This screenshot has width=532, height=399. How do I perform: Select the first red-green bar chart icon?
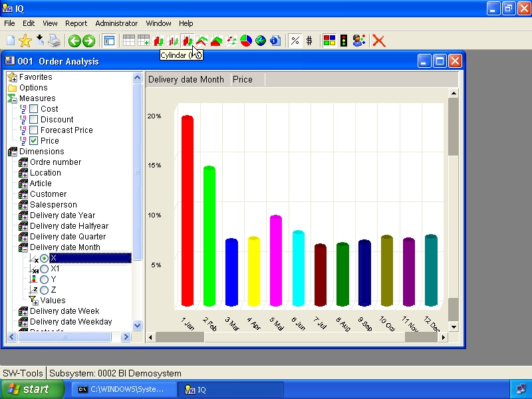(x=158, y=41)
